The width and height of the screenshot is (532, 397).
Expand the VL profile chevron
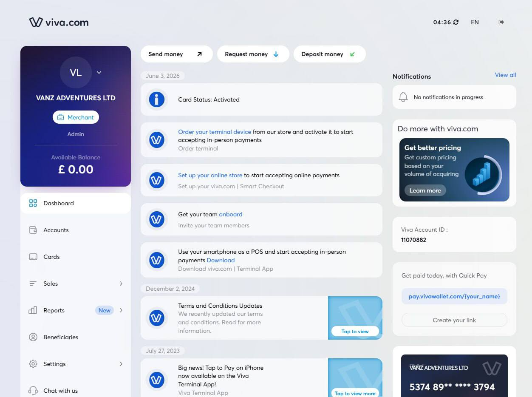click(99, 73)
